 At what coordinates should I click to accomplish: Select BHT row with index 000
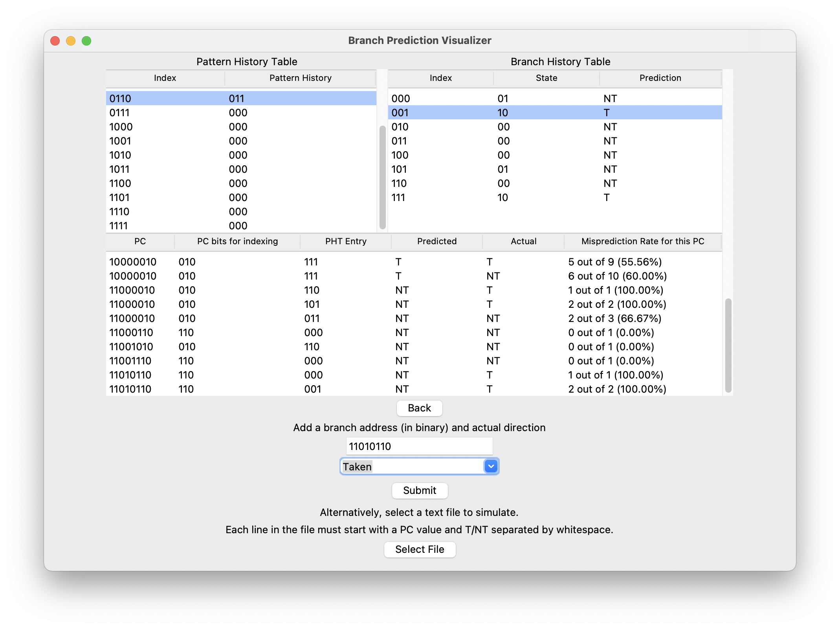554,99
